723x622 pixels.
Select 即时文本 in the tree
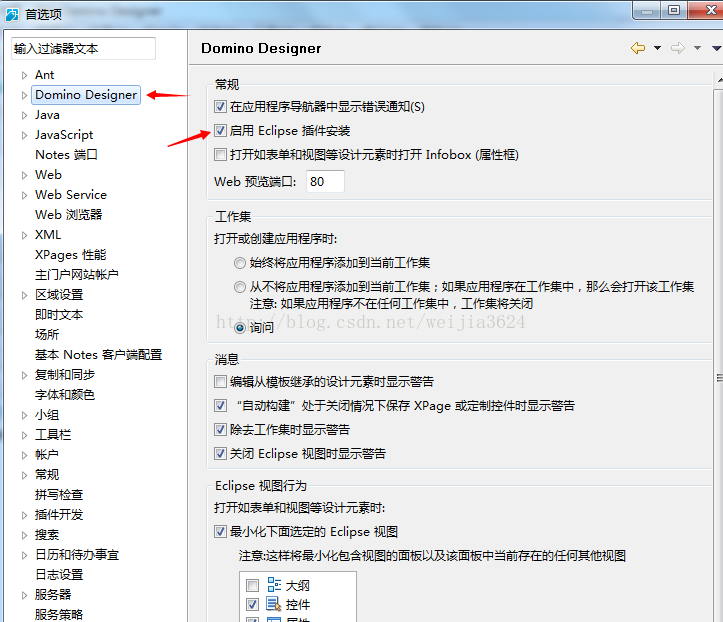point(59,315)
